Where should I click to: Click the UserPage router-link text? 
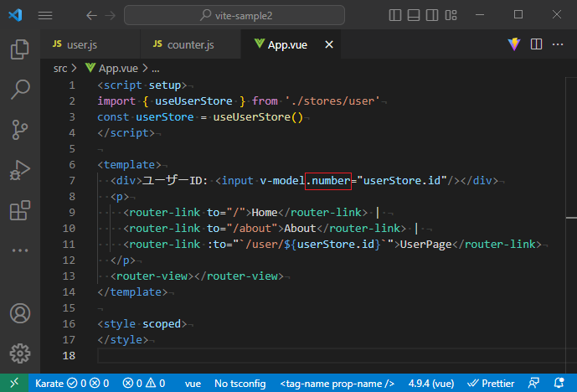pos(425,245)
